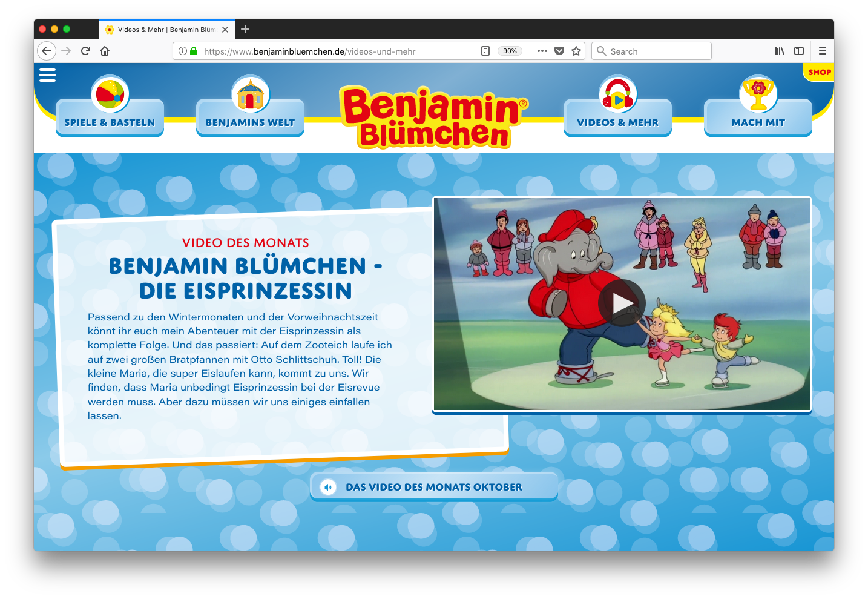Viewport: 868px width, 599px height.
Task: Open a new browser tab
Action: click(x=245, y=30)
